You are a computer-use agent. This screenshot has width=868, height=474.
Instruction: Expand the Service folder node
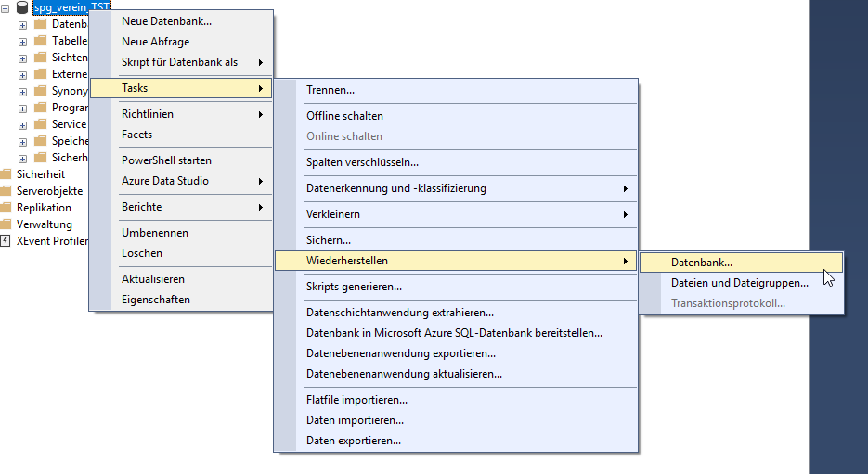[x=23, y=124]
